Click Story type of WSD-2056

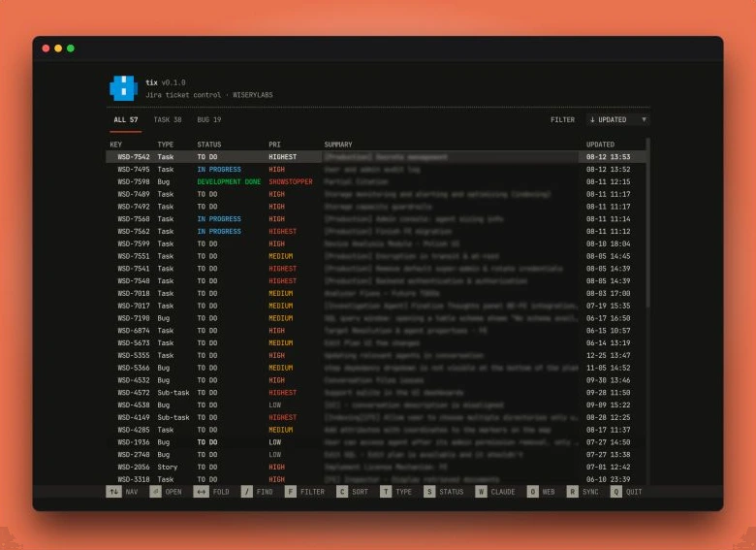click(x=168, y=467)
